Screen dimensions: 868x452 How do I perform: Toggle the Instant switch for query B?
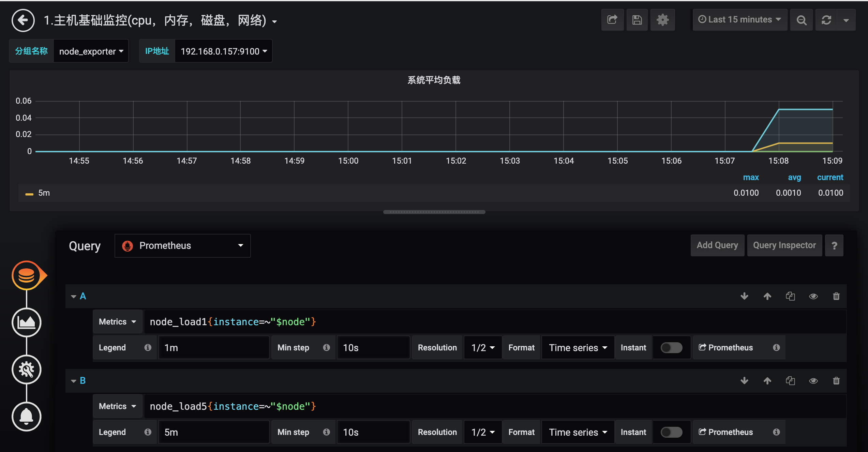671,432
